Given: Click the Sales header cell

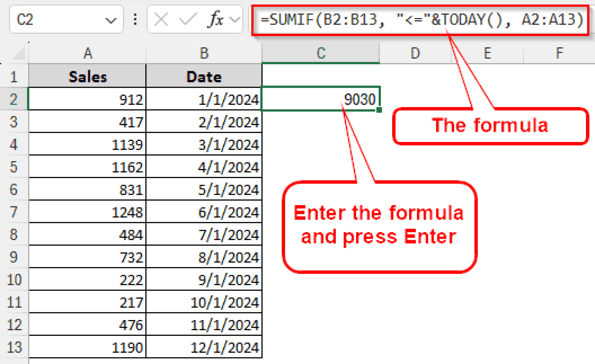Looking at the screenshot, I should [x=87, y=77].
